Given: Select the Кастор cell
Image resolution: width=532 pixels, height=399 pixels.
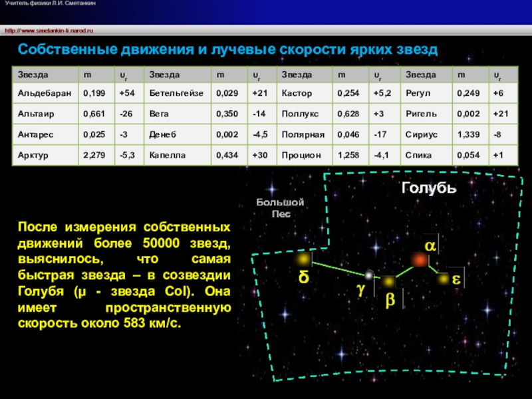Looking at the screenshot, I should pyautogui.click(x=305, y=93).
